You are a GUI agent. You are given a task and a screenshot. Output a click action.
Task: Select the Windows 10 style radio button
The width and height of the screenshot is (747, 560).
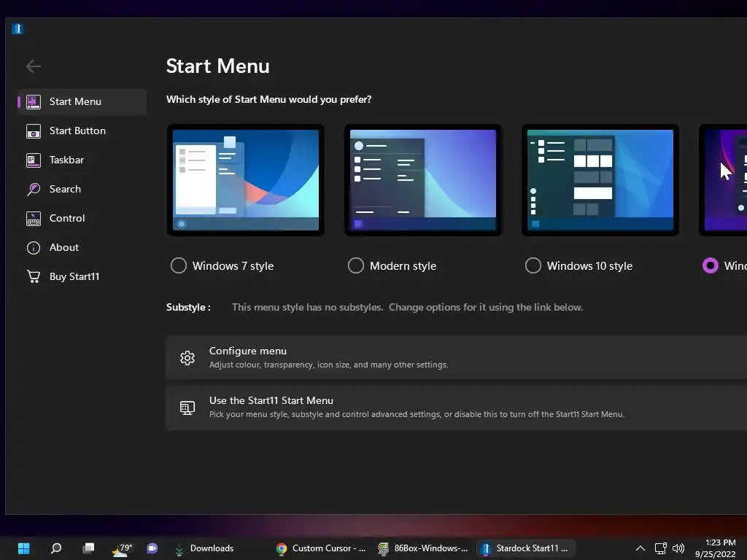(x=533, y=265)
